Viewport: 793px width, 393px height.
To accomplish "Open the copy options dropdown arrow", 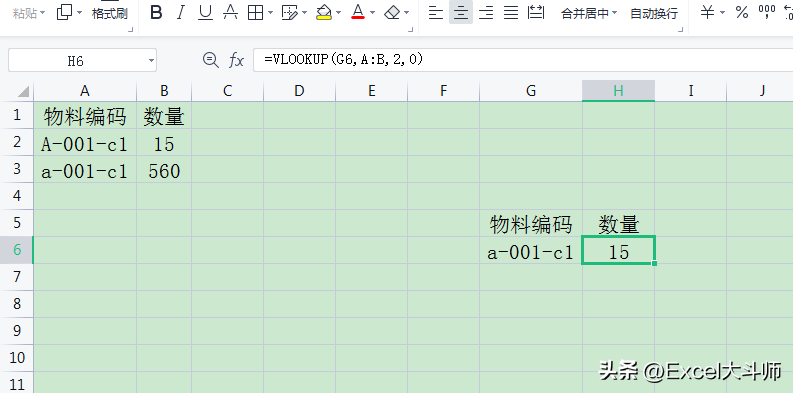I will (x=79, y=13).
